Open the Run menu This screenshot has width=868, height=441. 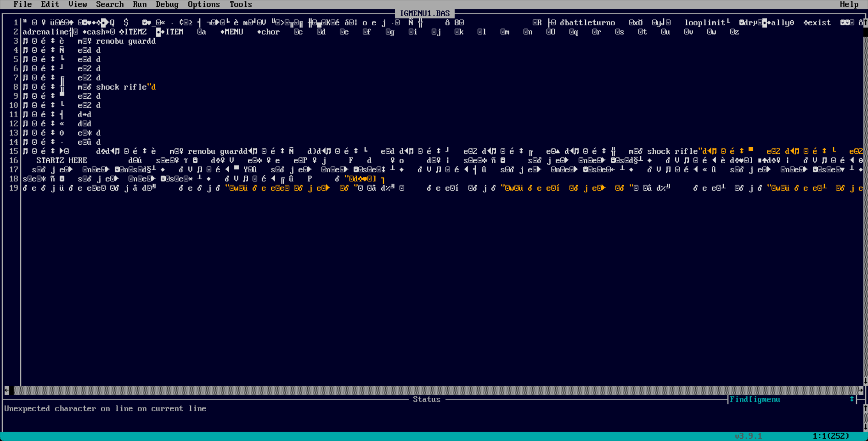point(140,4)
